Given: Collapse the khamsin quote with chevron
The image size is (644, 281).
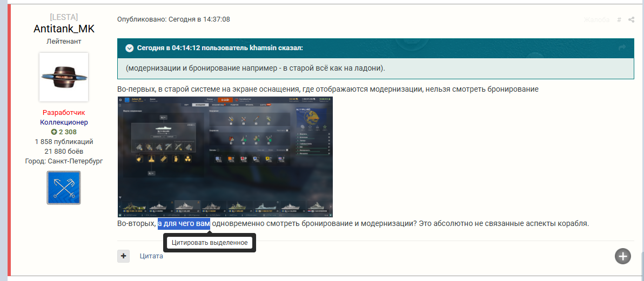Looking at the screenshot, I should 129,48.
